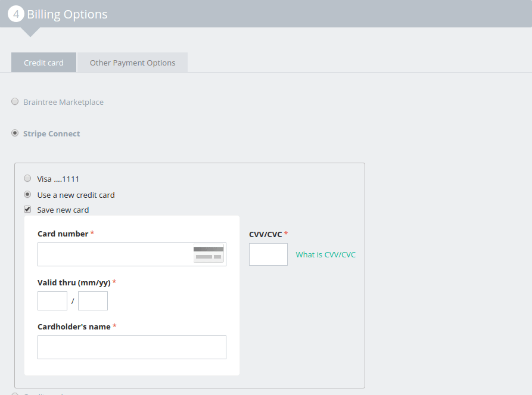The height and width of the screenshot is (395, 532).
Task: Click the expiry year field
Action: point(93,301)
